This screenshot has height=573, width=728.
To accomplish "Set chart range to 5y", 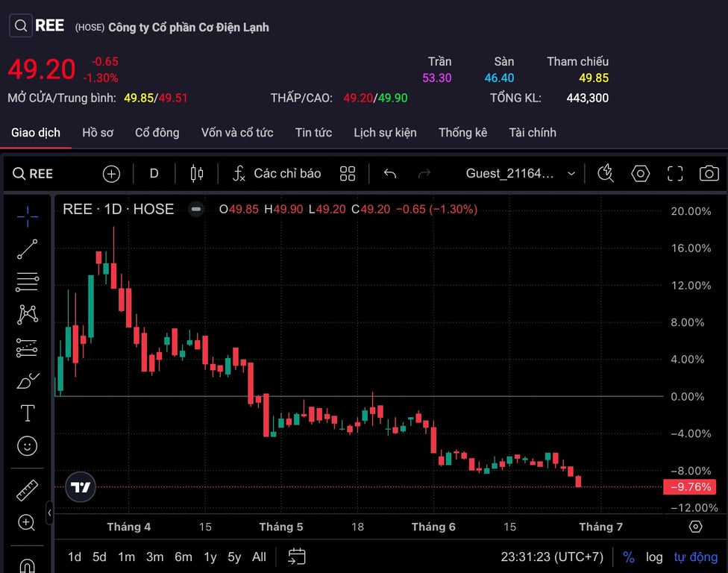I will click(234, 557).
